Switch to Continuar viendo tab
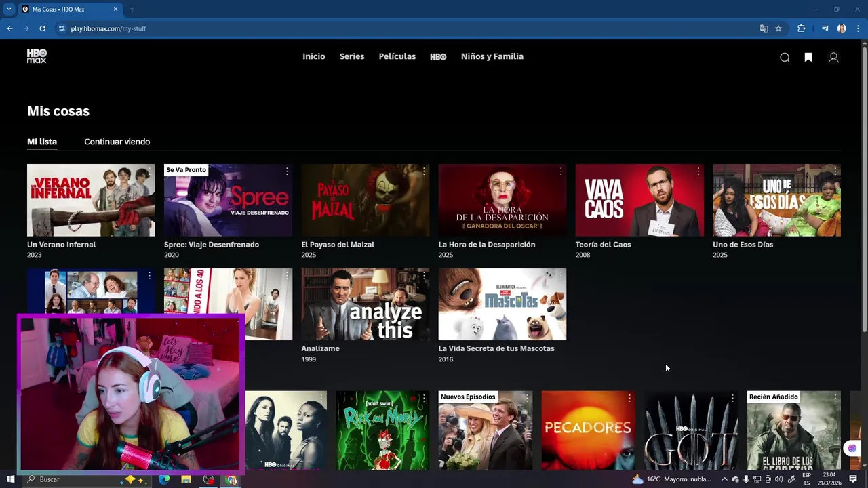The image size is (868, 488). click(x=117, y=142)
